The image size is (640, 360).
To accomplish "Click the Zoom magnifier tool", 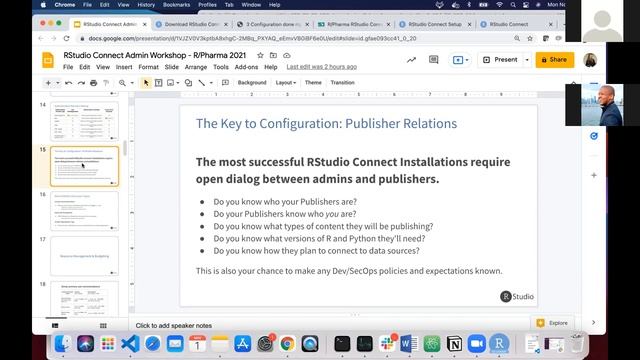I will [122, 83].
